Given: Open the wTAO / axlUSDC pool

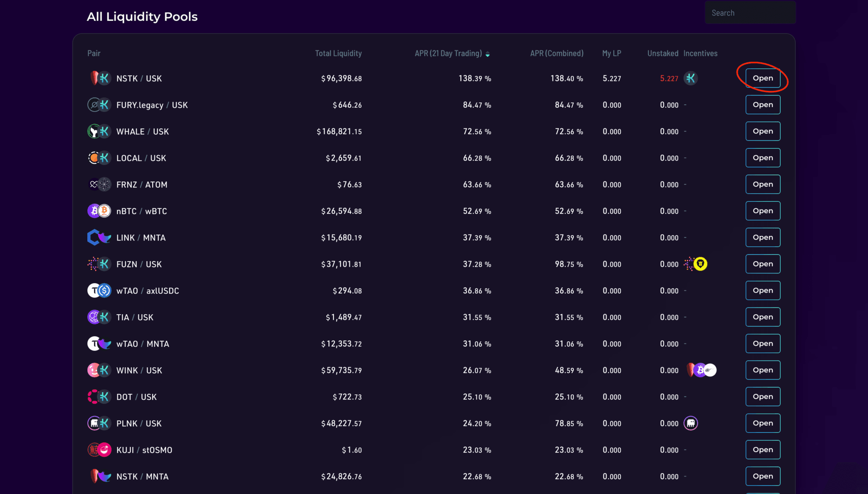Looking at the screenshot, I should point(763,290).
